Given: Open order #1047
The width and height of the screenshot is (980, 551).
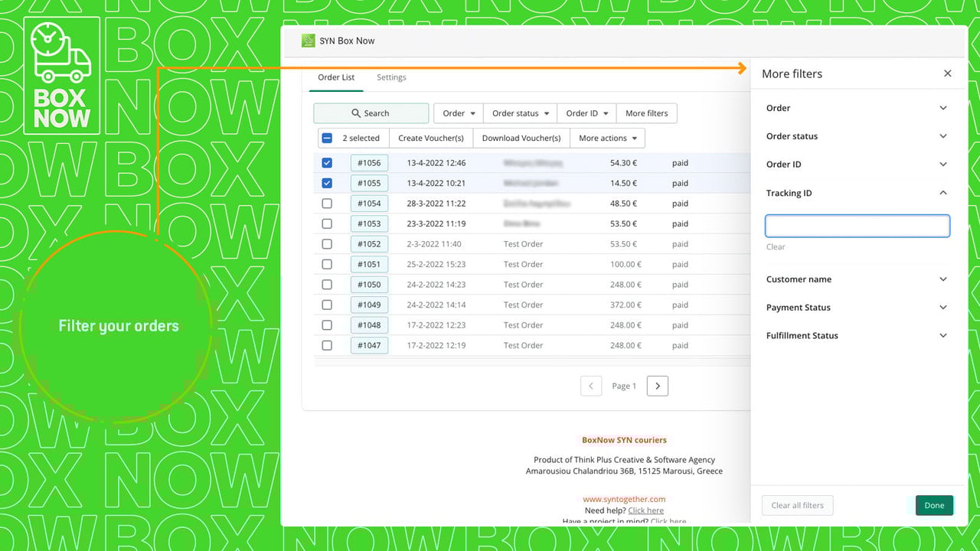Looking at the screenshot, I should pyautogui.click(x=369, y=345).
